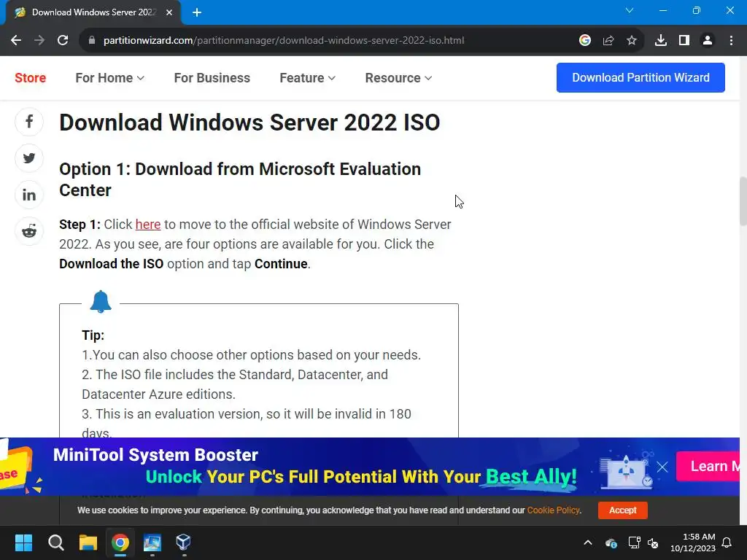This screenshot has width=747, height=560.
Task: Open File Explorer from taskbar
Action: point(88,542)
